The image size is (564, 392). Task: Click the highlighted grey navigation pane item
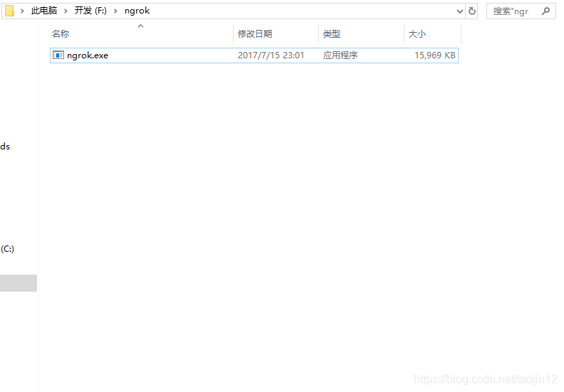pyautogui.click(x=19, y=283)
